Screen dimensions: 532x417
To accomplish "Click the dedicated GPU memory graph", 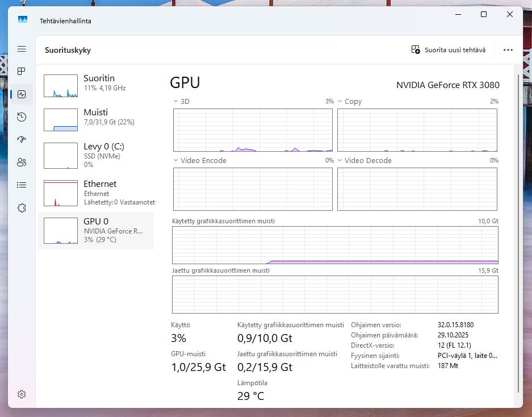I will [x=335, y=245].
